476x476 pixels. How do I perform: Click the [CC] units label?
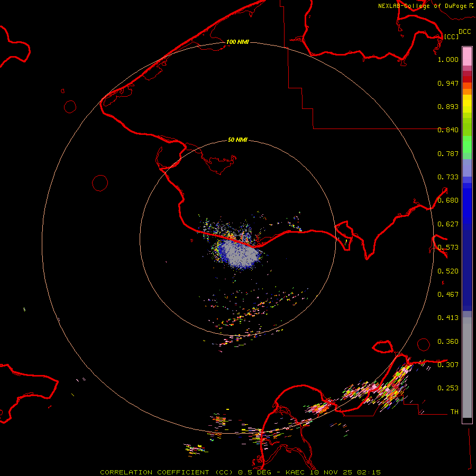click(451, 36)
